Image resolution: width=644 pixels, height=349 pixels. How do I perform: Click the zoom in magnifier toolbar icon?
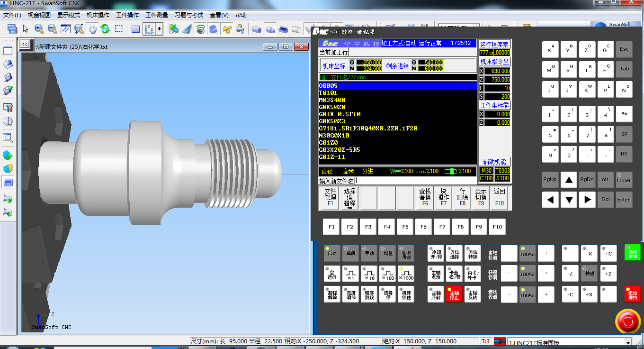pyautogui.click(x=39, y=29)
